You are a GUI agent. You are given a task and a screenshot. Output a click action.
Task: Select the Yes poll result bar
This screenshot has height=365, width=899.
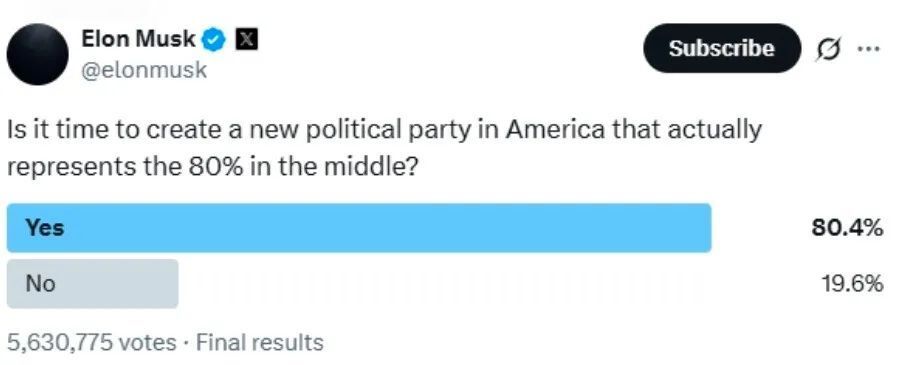point(445,228)
